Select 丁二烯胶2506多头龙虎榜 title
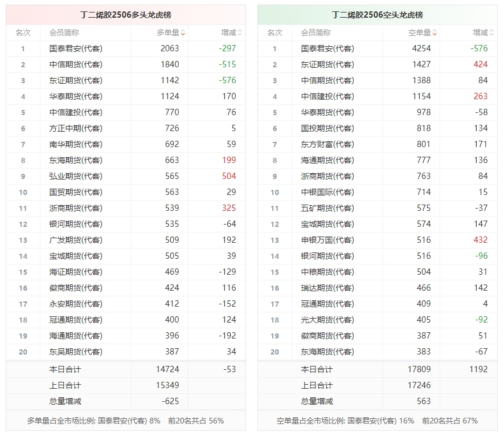This screenshot has height=436, width=504. tap(126, 15)
